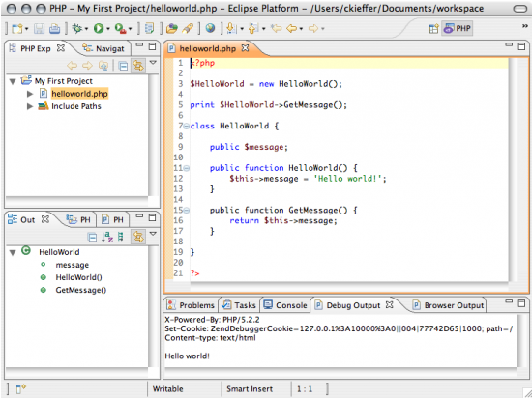Toggle fold marker on class HelloWorld line

point(186,127)
